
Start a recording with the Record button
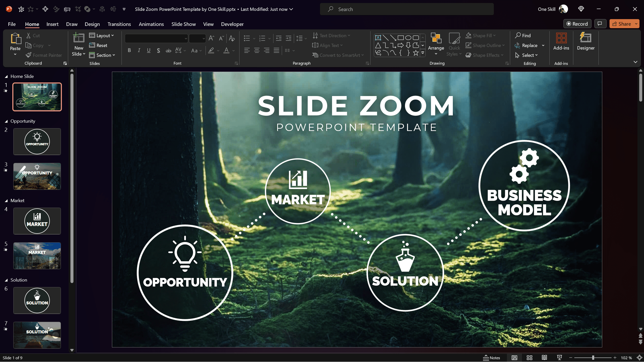577,24
